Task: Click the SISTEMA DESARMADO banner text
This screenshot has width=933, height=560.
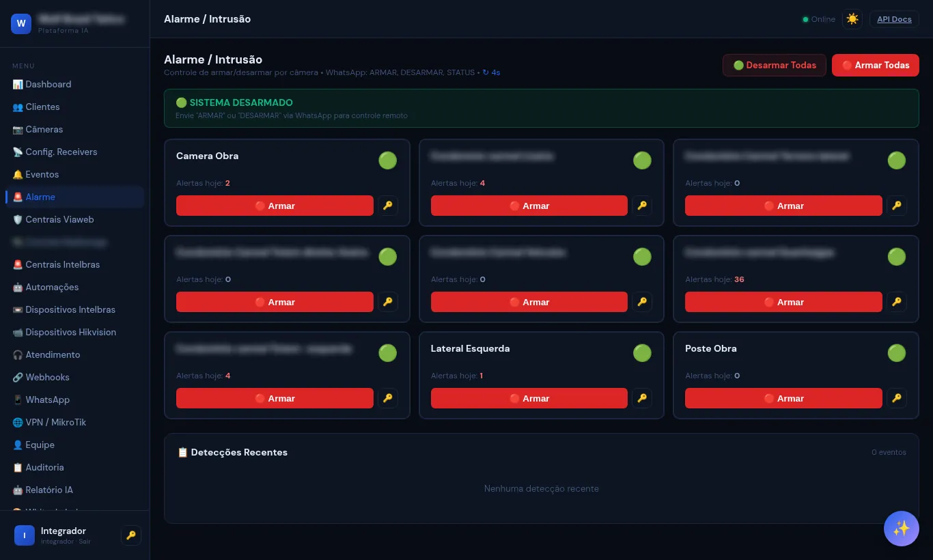Action: [234, 102]
